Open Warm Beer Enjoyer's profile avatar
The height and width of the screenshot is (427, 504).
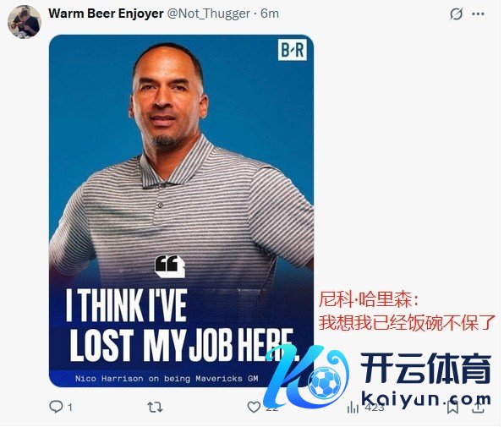[x=25, y=22]
